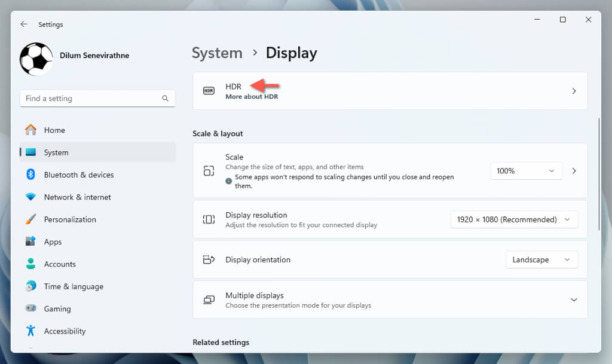
Task: Click the back arrow in Settings
Action: (x=24, y=24)
